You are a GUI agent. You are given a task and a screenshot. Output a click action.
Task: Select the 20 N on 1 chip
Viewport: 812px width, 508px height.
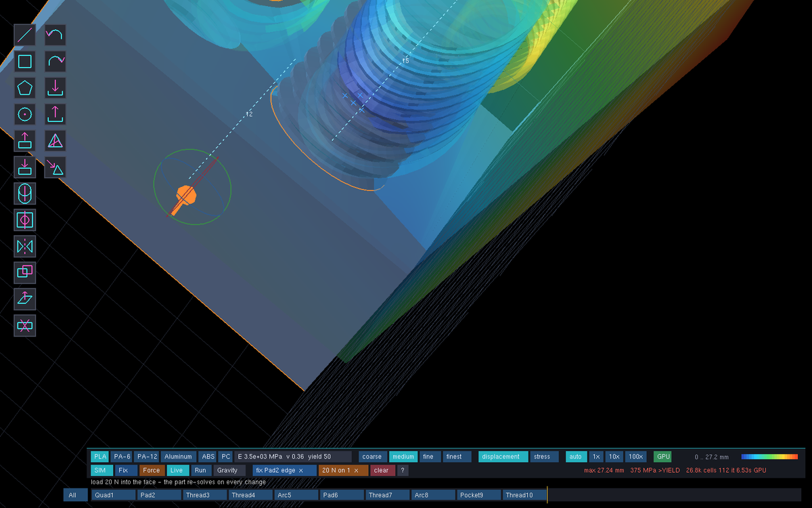click(343, 470)
